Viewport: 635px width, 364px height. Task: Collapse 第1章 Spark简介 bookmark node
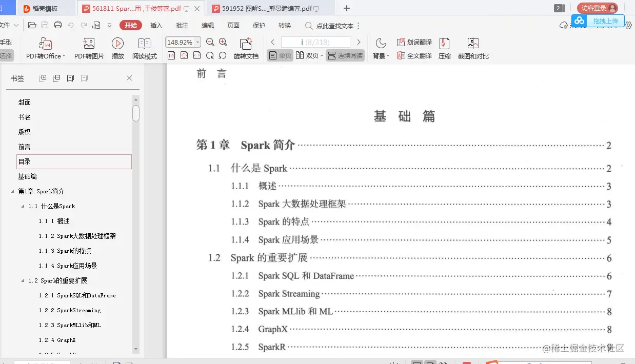coord(12,191)
